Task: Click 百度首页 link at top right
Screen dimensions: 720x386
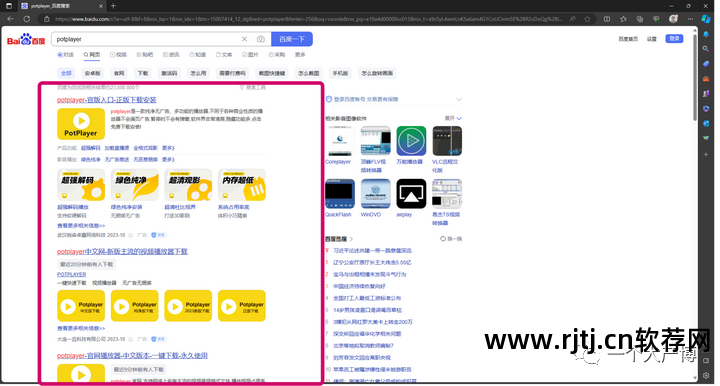Action: click(x=628, y=39)
